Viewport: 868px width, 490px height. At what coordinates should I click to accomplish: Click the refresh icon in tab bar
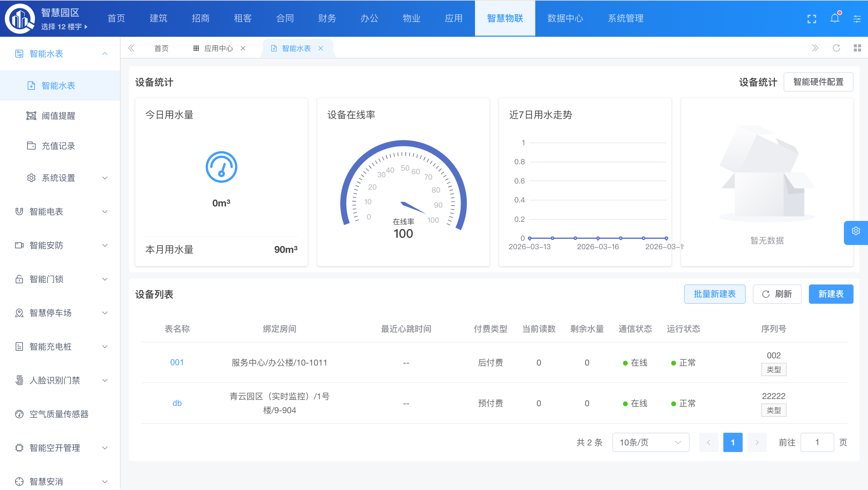(x=836, y=48)
